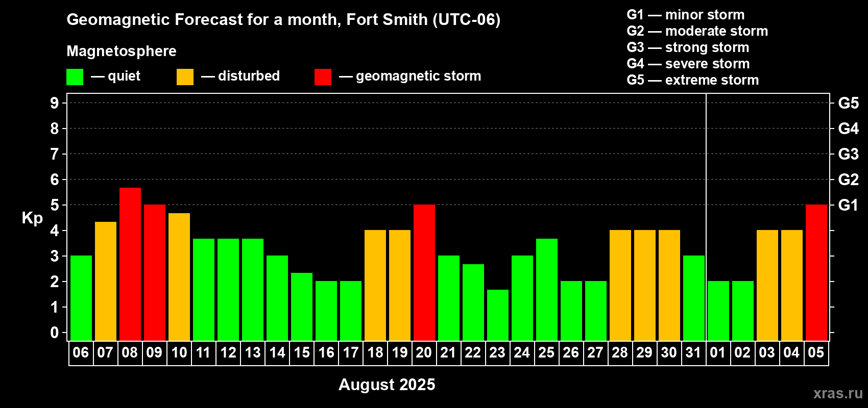Viewport: 868px width, 408px height.
Task: Click the orange bar above day 03
Action: [767, 286]
